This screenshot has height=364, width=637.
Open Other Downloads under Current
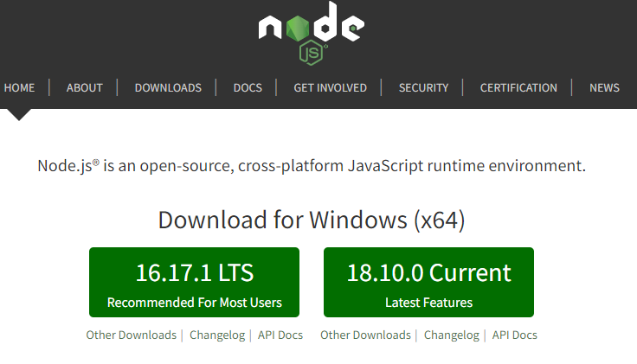point(365,335)
